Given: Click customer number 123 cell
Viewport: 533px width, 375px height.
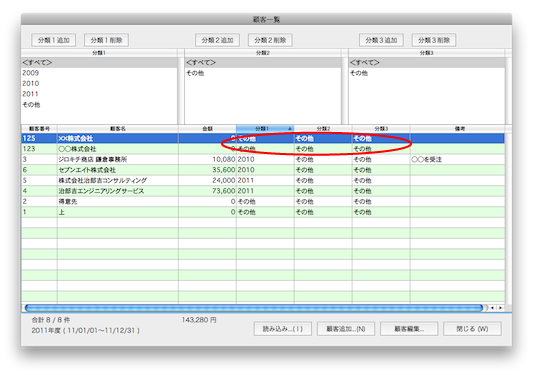Looking at the screenshot, I should pos(39,149).
